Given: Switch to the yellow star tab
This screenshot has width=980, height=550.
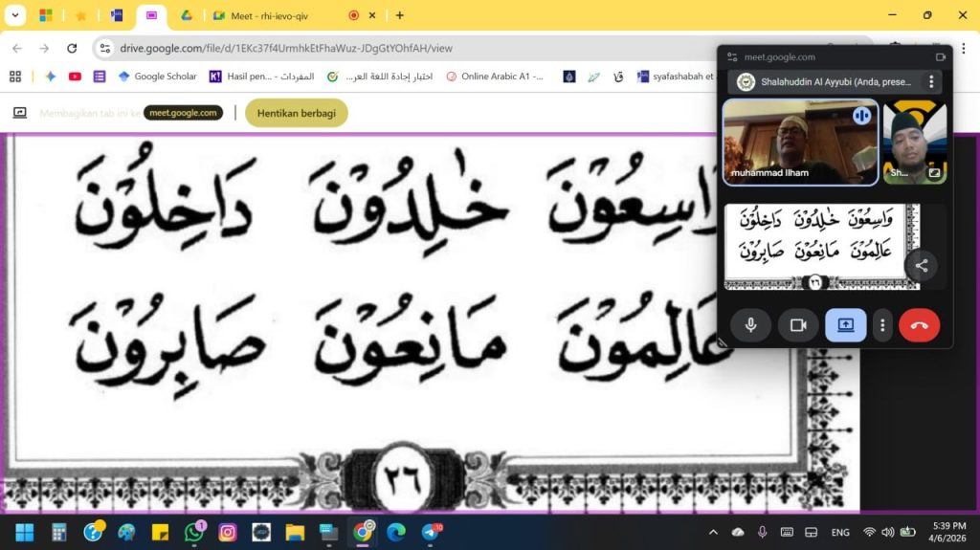Looking at the screenshot, I should [81, 15].
